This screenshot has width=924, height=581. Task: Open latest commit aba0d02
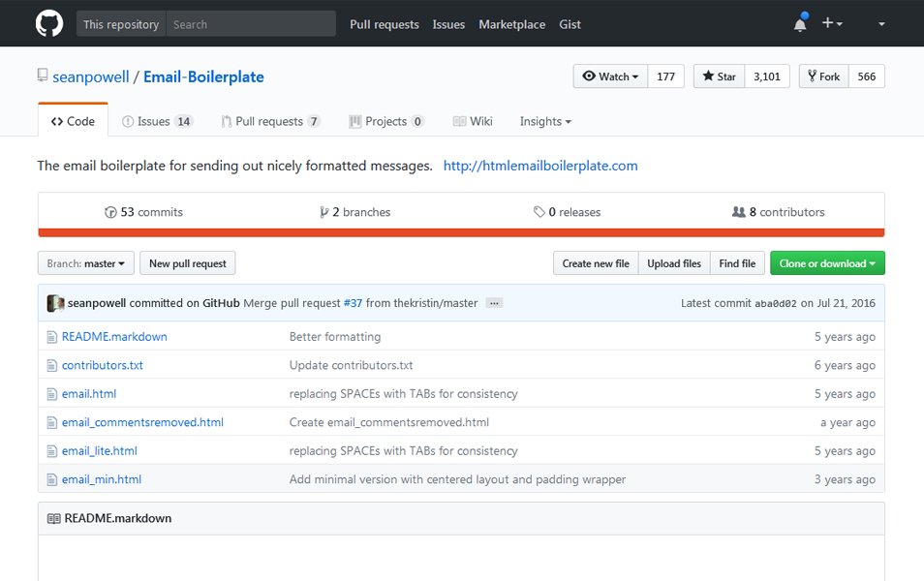[776, 303]
